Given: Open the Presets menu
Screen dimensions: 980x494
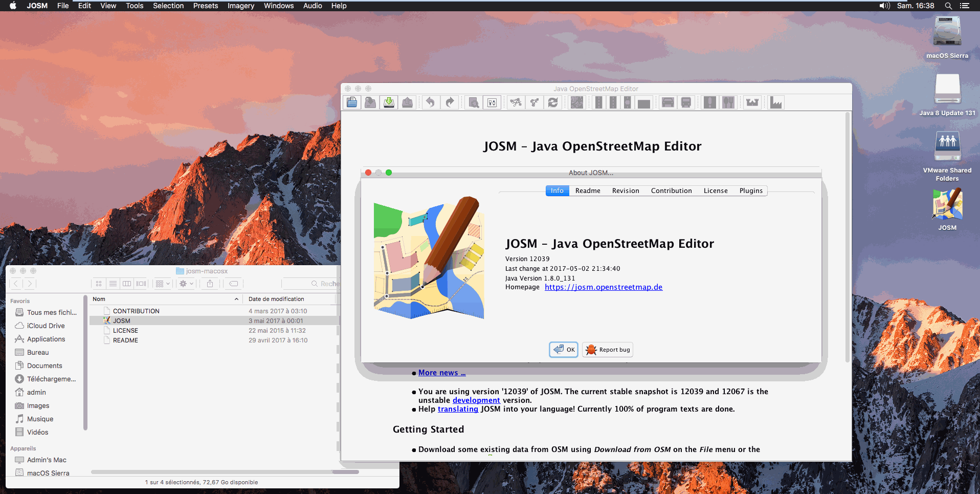Looking at the screenshot, I should [206, 6].
